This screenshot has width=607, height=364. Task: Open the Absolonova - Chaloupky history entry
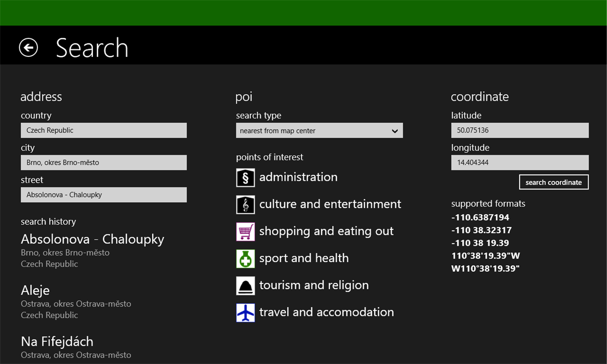[x=92, y=239]
